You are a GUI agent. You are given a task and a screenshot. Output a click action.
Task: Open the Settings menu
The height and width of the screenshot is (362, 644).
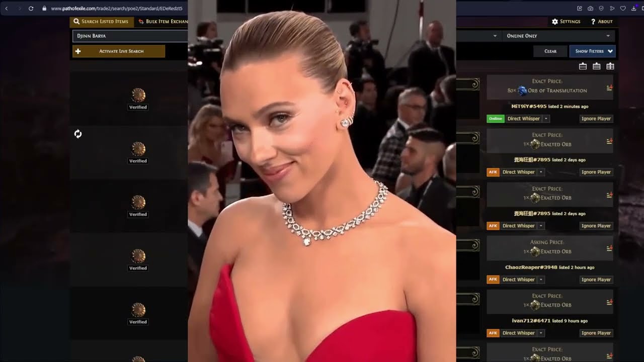(566, 22)
